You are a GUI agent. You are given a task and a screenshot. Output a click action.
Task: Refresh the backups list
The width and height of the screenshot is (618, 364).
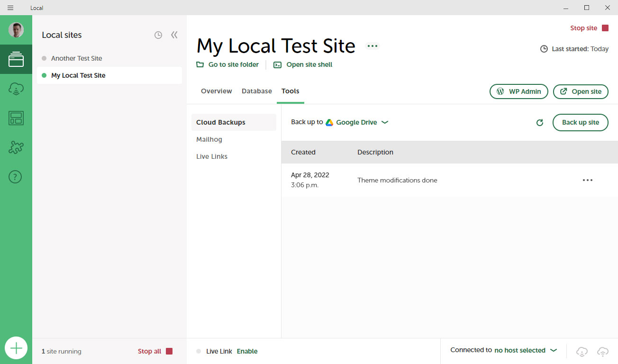(539, 122)
